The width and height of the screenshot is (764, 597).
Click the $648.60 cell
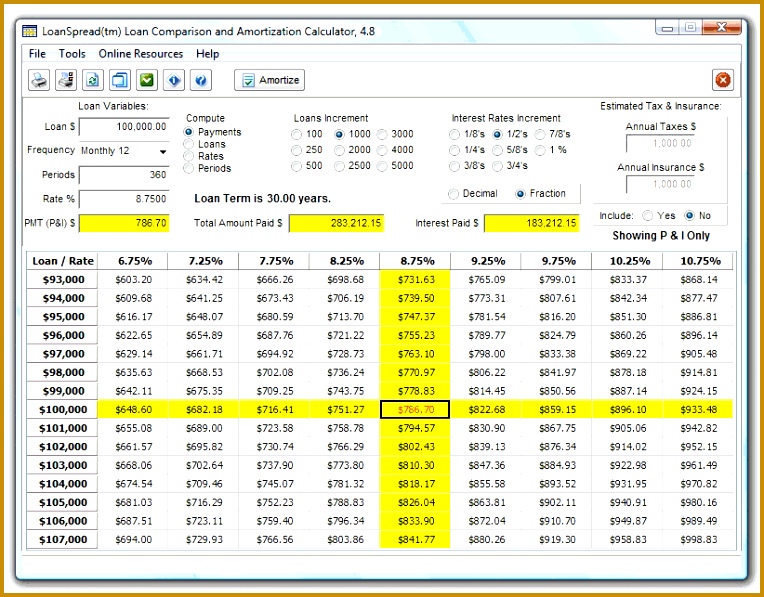click(x=133, y=409)
